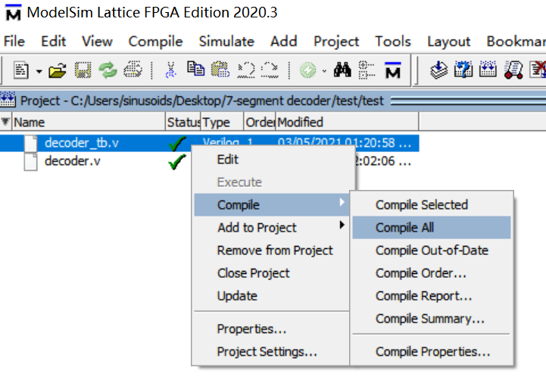This screenshot has width=546, height=392.
Task: Open the Project menu
Action: 336,42
